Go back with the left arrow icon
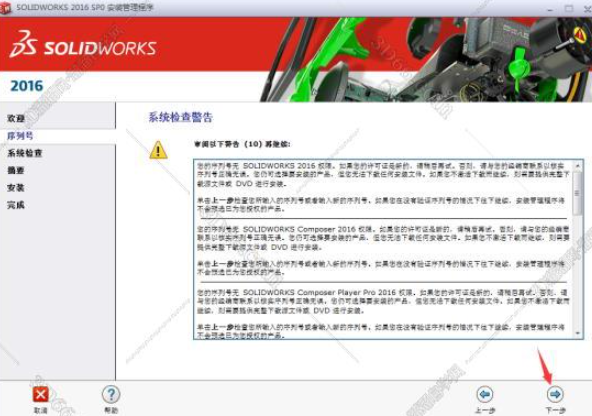The image size is (592, 416). pyautogui.click(x=485, y=395)
